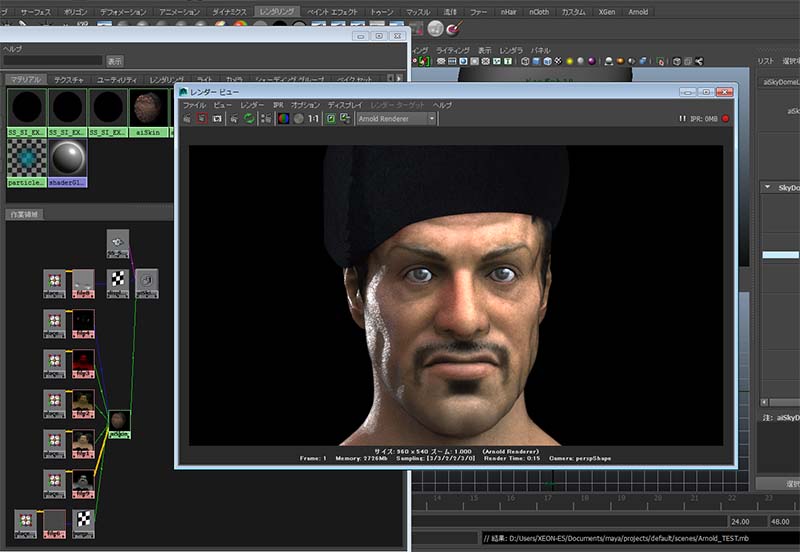This screenshot has height=552, width=800.
Task: Switch to the ユーティリティ tab in Hypershade
Action: coord(117,80)
